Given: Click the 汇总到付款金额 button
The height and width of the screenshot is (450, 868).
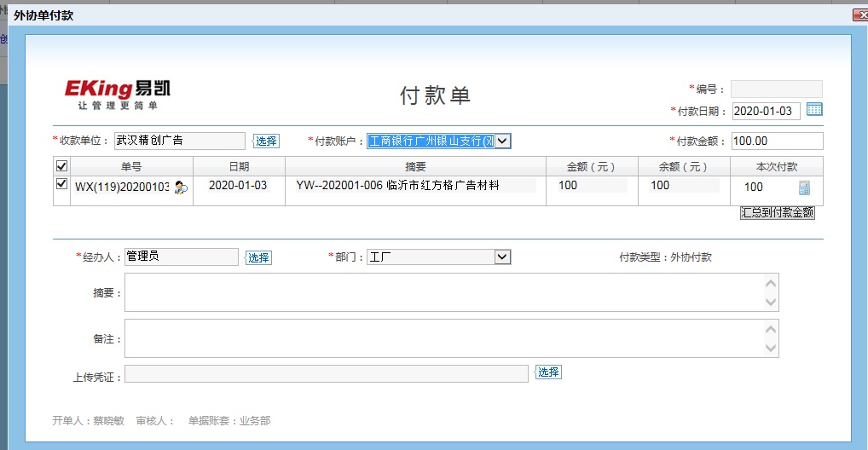Looking at the screenshot, I should click(777, 213).
